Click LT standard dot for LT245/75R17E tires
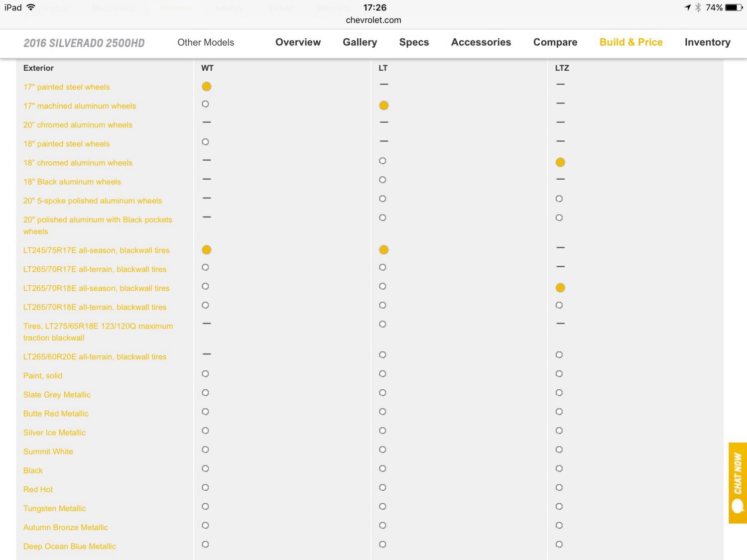 [x=383, y=250]
